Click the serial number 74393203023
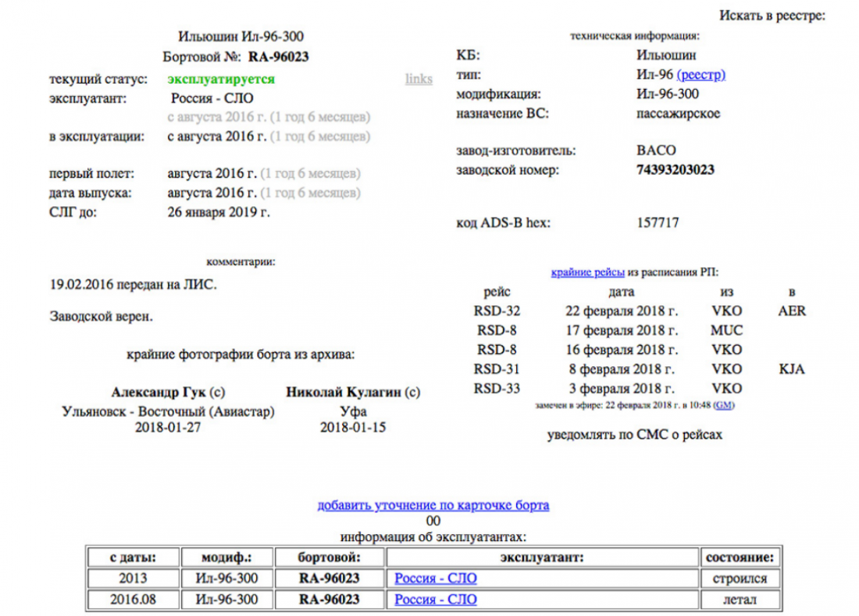The width and height of the screenshot is (859, 616). pos(675,169)
